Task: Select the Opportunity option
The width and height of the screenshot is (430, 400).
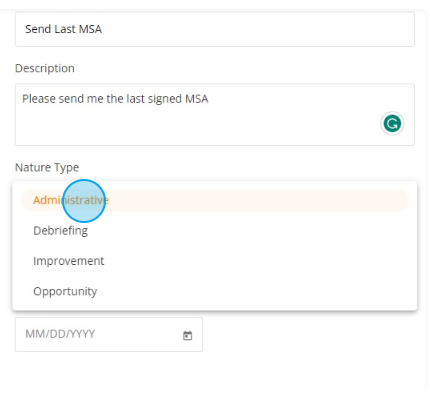Action: pyautogui.click(x=65, y=291)
